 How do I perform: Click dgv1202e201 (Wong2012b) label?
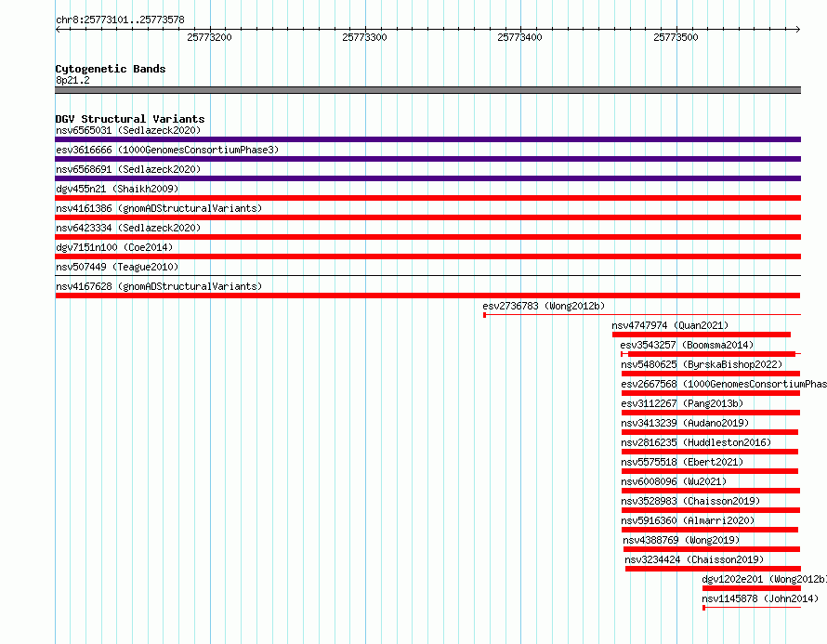[764, 579]
